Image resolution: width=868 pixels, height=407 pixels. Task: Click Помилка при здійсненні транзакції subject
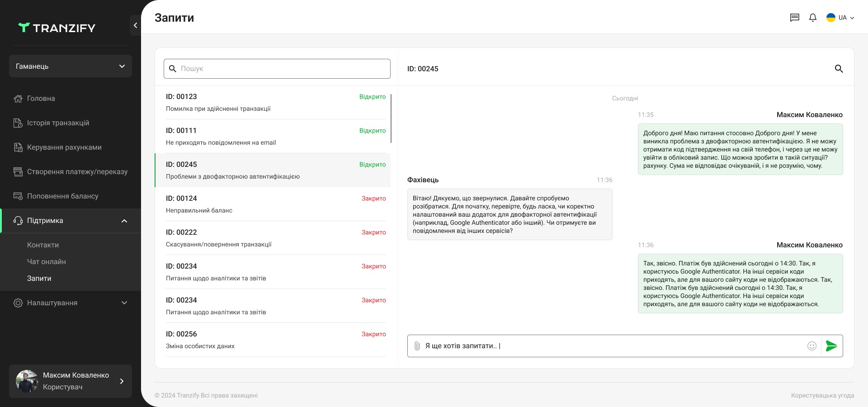tap(218, 109)
